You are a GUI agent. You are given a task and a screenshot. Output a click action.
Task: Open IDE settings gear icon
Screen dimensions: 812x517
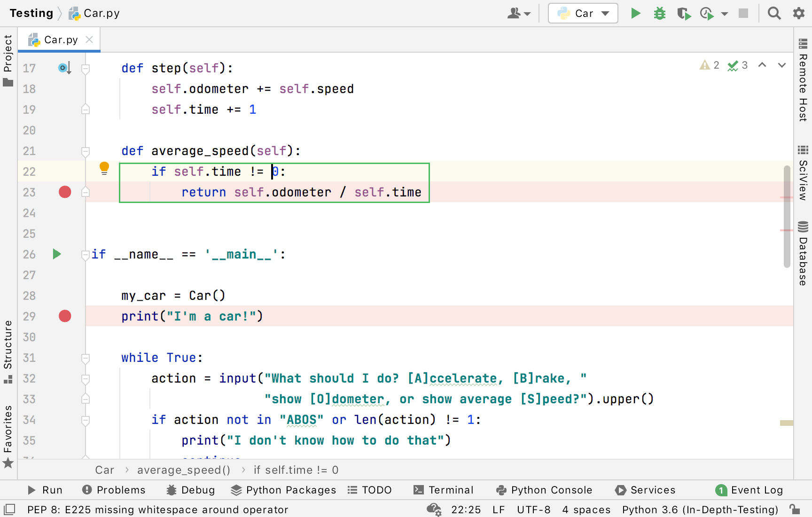tap(798, 13)
